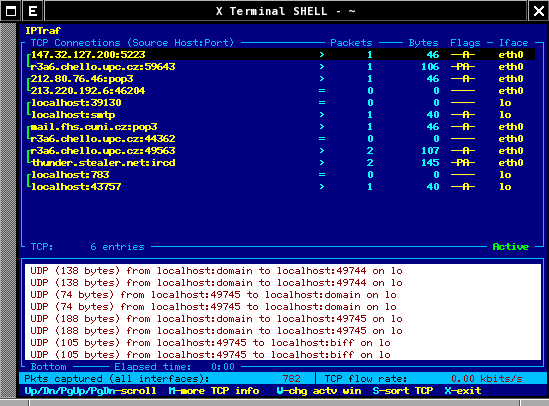Click X-exit shortcut
The height and width of the screenshot is (406, 549).
463,391
